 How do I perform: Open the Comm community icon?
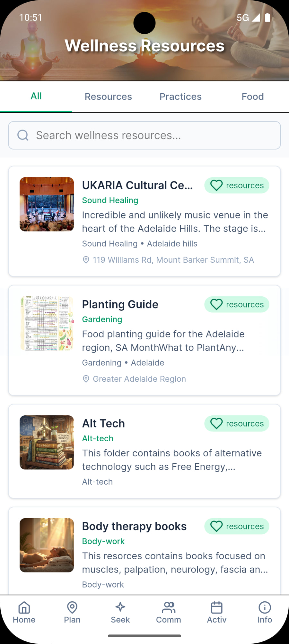click(x=169, y=607)
